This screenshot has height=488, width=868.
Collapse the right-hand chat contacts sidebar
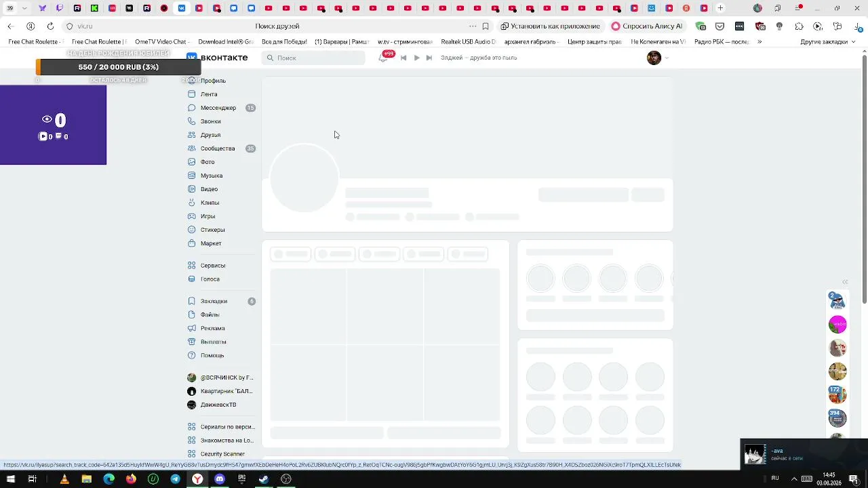[x=845, y=282]
